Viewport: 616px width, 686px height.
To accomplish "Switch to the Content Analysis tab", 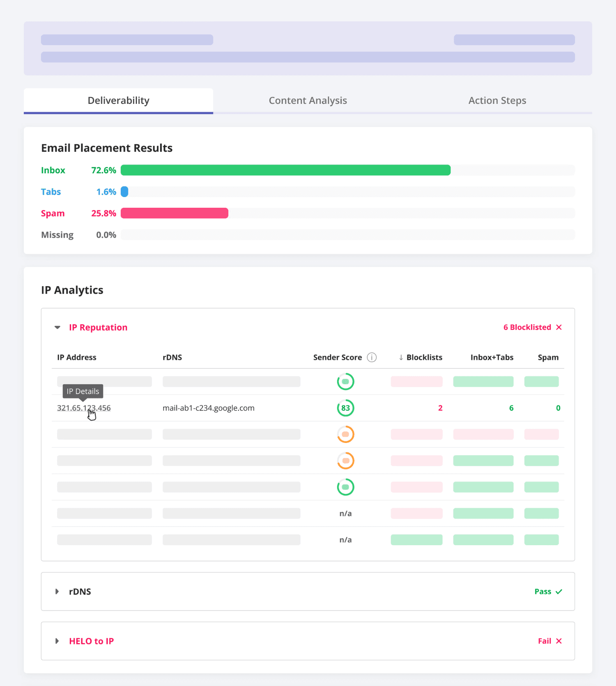I will 308,101.
